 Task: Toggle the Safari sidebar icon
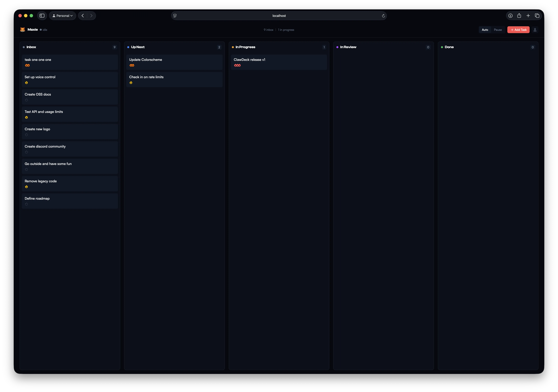[x=42, y=16]
